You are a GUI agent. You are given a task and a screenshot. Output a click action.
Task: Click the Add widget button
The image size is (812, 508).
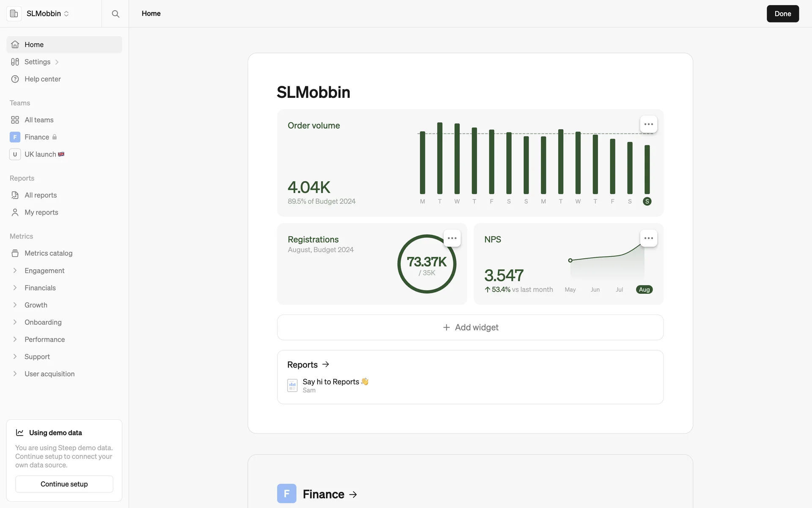pyautogui.click(x=470, y=327)
